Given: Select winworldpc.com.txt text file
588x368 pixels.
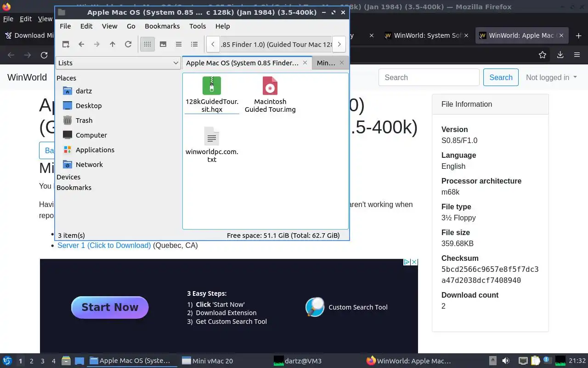Looking at the screenshot, I should click(x=212, y=145).
